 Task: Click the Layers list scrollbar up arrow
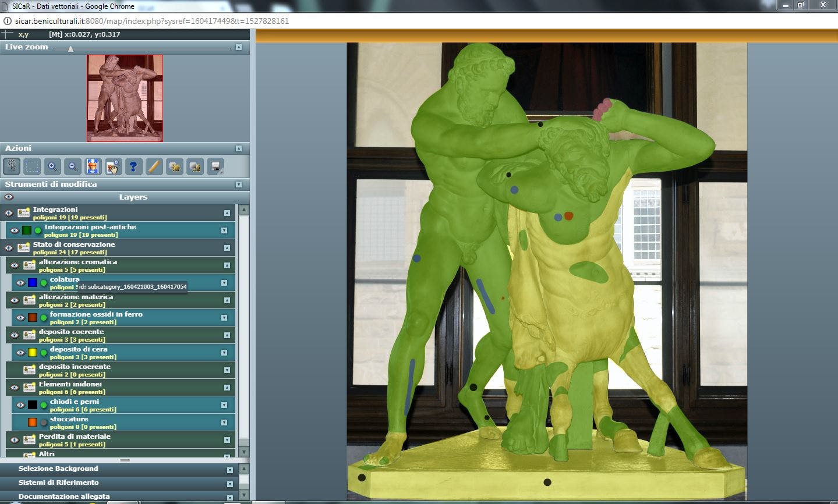[244, 210]
